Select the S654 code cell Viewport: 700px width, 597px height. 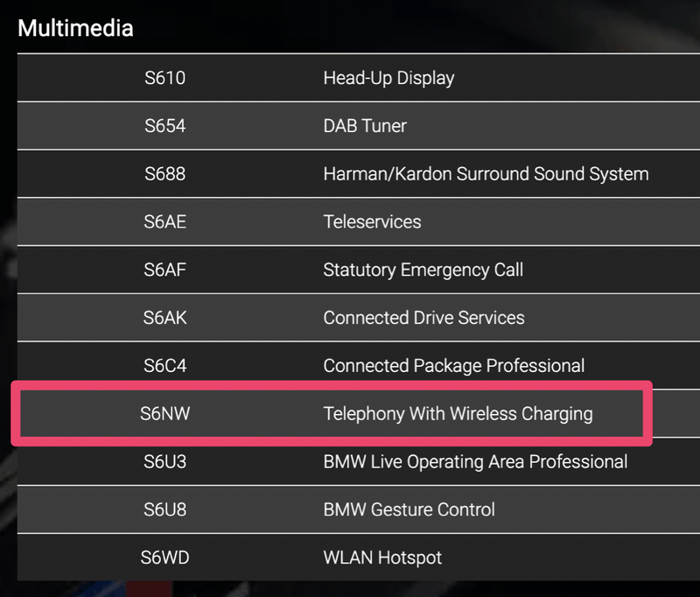[x=164, y=126]
